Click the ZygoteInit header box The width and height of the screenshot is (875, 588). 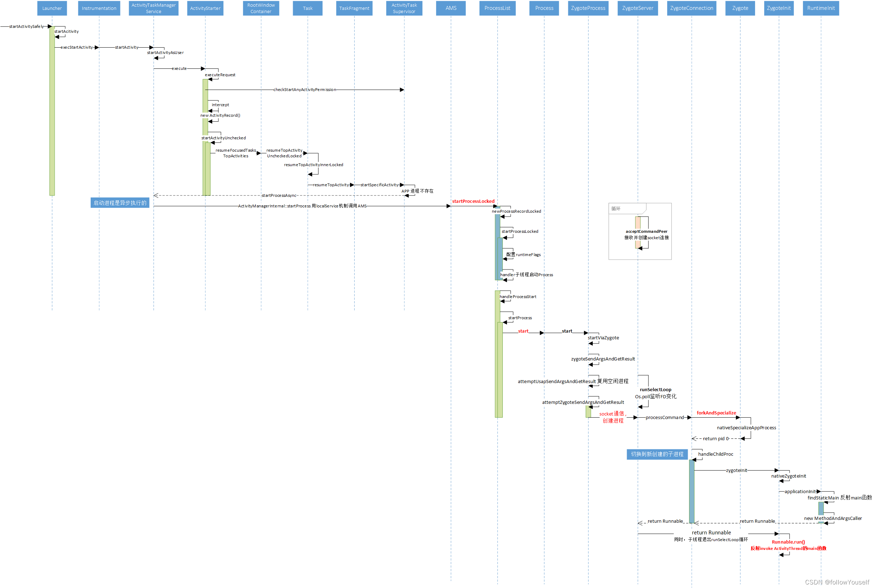779,8
